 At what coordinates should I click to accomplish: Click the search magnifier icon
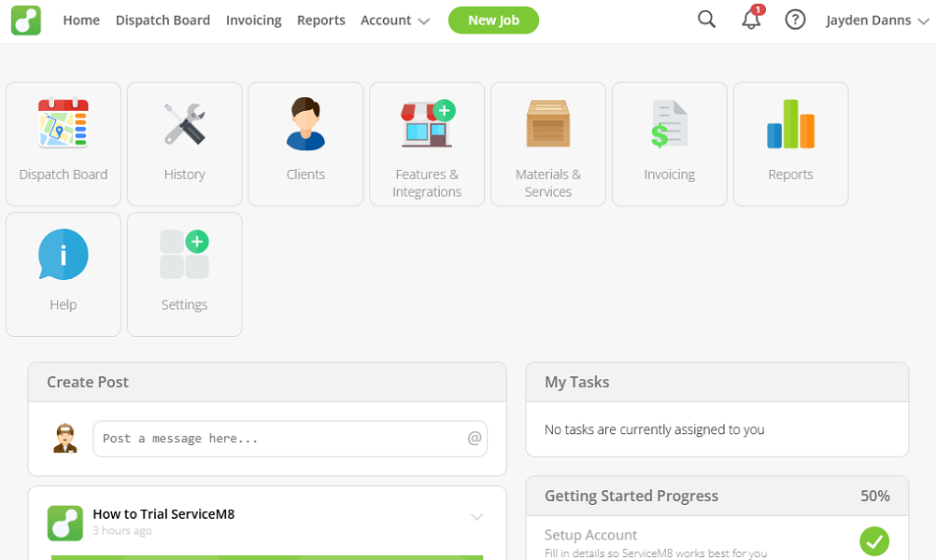coord(707,20)
